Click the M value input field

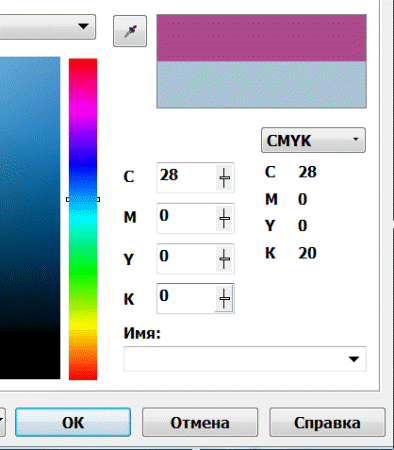click(186, 218)
